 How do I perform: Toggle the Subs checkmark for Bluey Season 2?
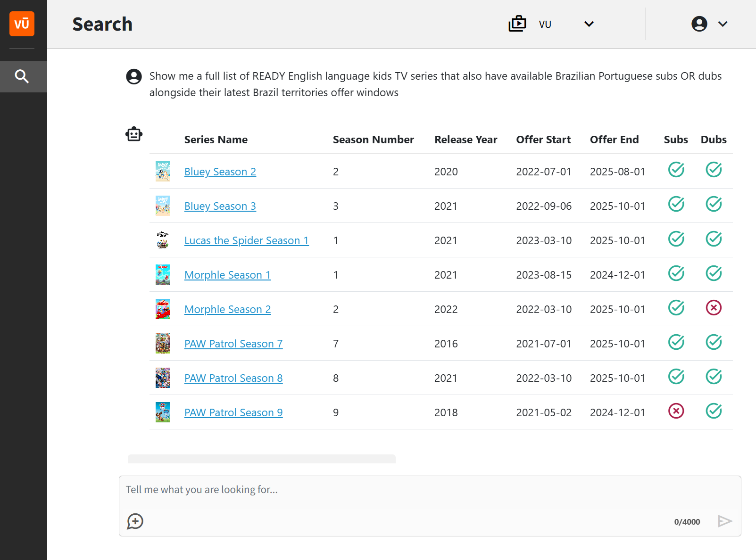coord(675,170)
